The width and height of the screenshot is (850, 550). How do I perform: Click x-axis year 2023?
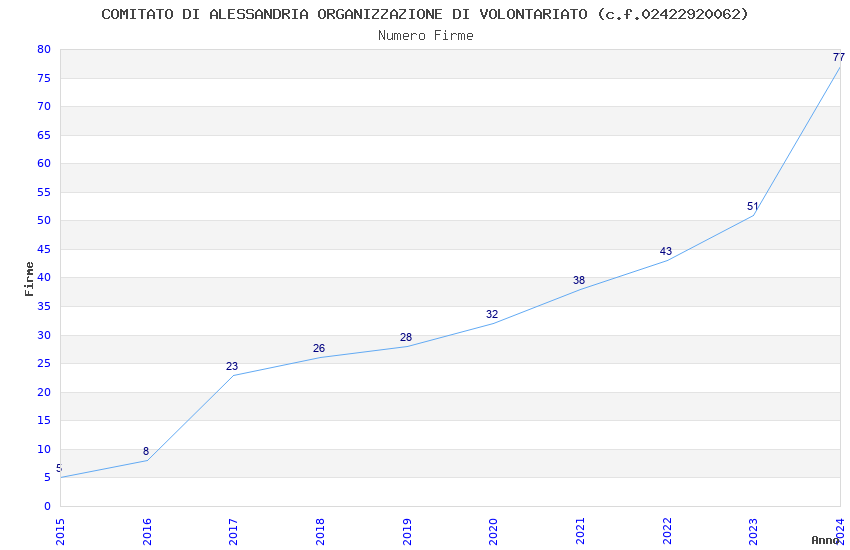(x=753, y=531)
